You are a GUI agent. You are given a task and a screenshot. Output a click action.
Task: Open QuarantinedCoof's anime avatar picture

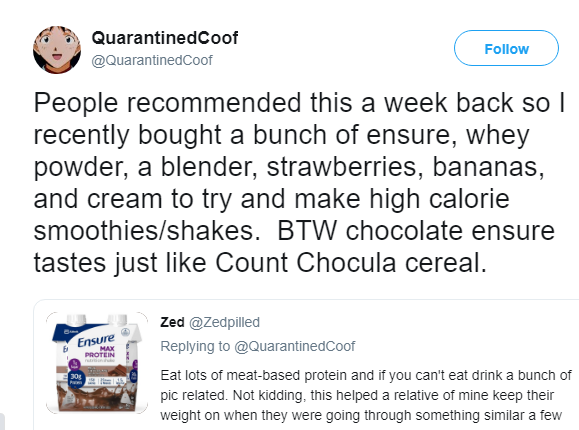[57, 50]
